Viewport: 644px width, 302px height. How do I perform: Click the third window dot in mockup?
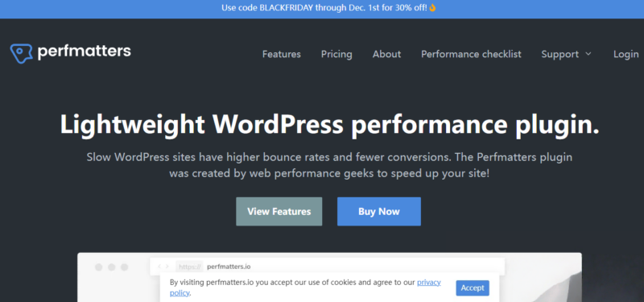(x=125, y=267)
